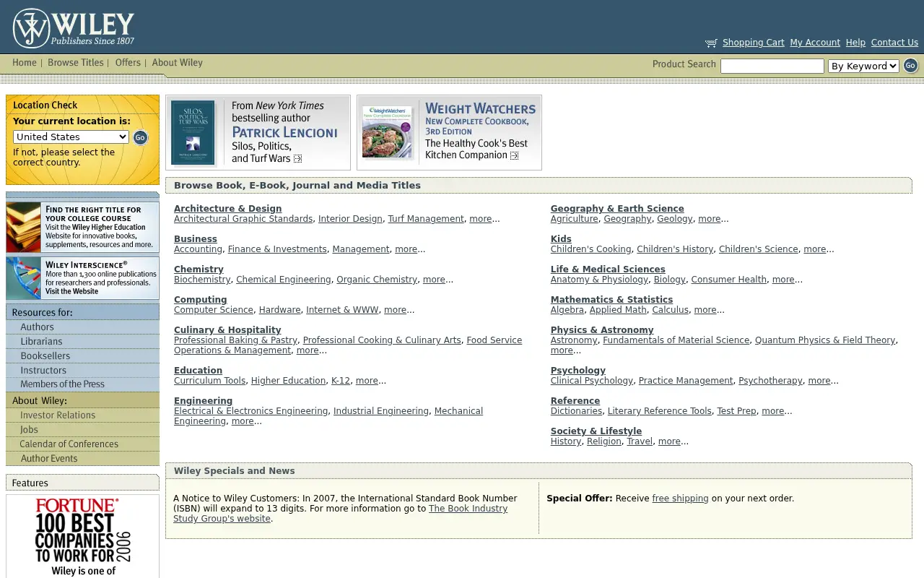Go to the Home menu item
The height and width of the screenshot is (578, 924).
coord(24,63)
